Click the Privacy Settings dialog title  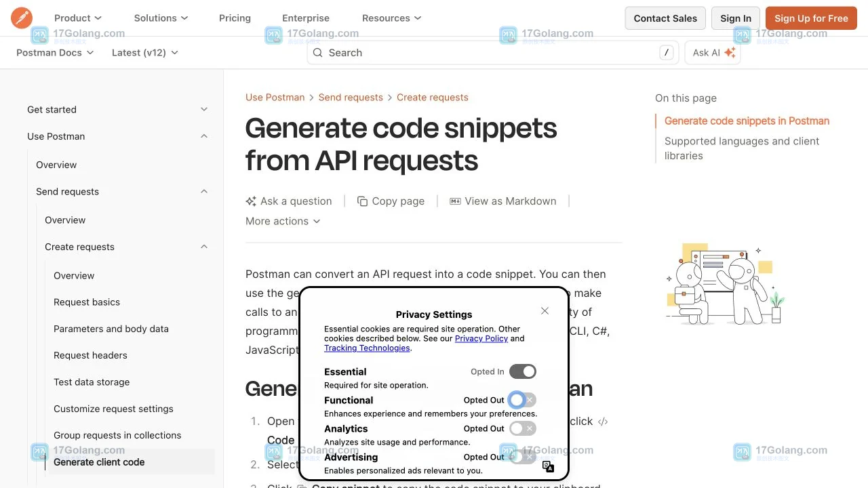[434, 314]
